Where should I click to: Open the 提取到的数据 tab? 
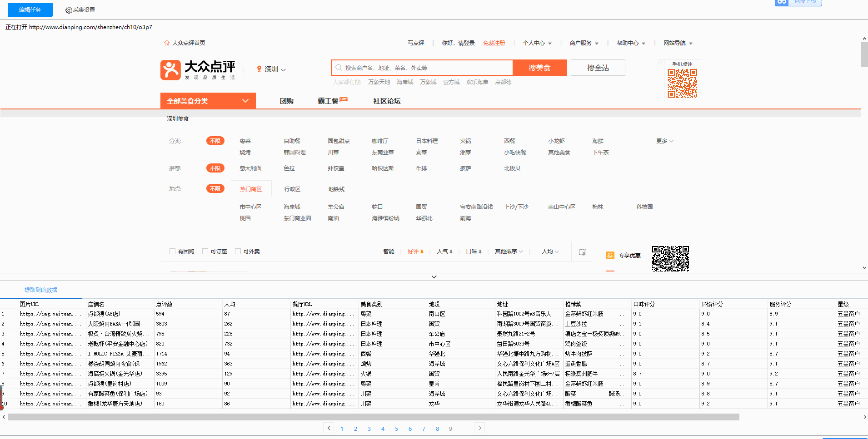coord(41,290)
